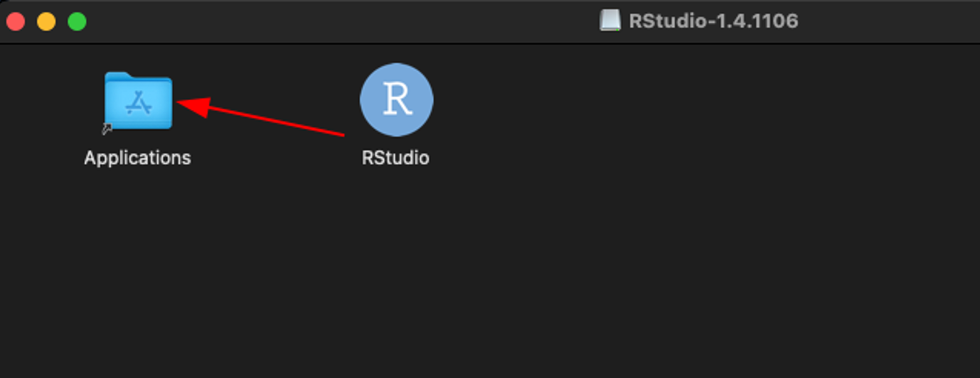Click the "RStudio-1.4.1106" window title text
This screenshot has width=980, height=378.
713,21
